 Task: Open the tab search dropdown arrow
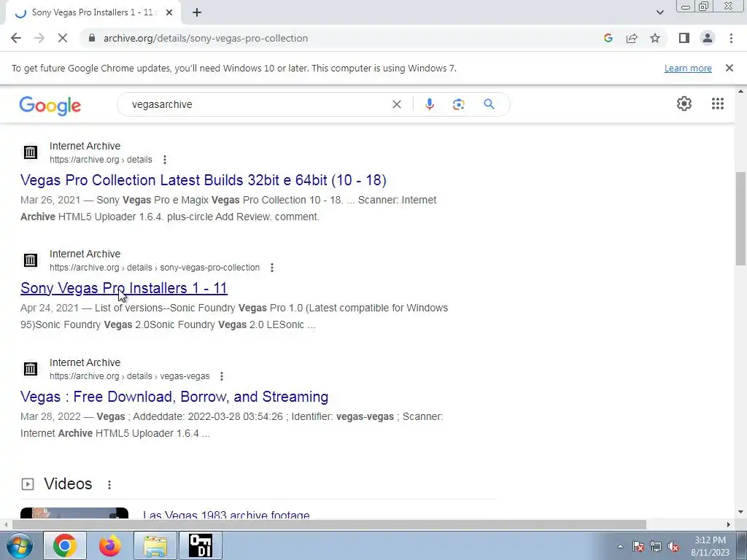tap(659, 13)
